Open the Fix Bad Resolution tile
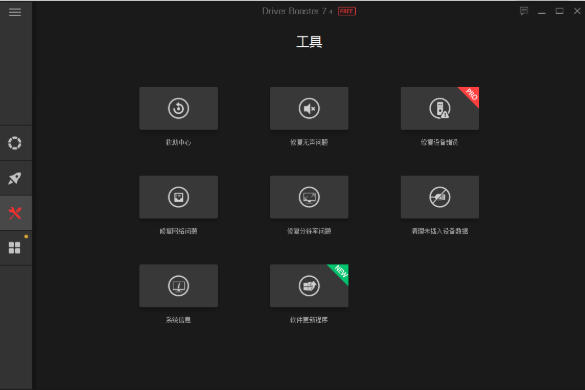Viewport: 585px width, 390px height. pyautogui.click(x=309, y=197)
